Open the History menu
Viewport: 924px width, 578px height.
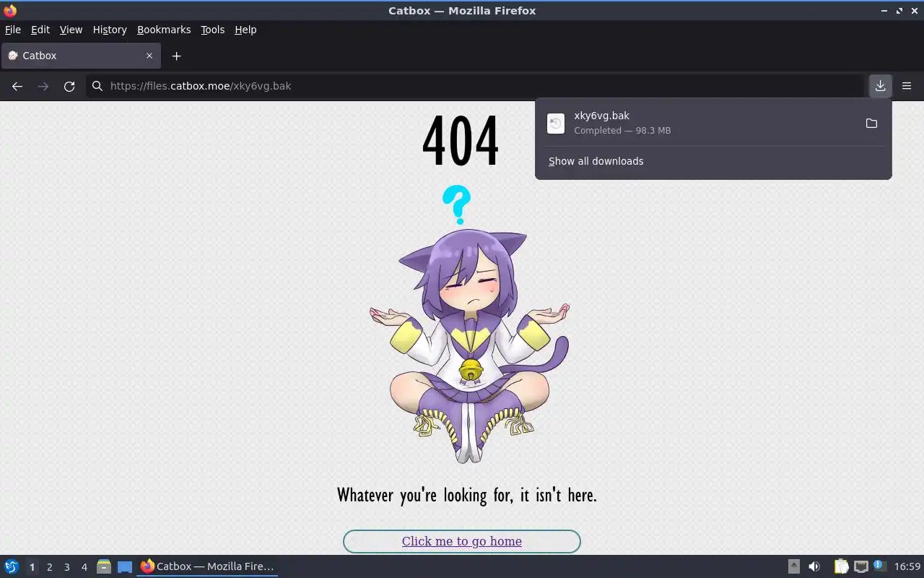110,30
